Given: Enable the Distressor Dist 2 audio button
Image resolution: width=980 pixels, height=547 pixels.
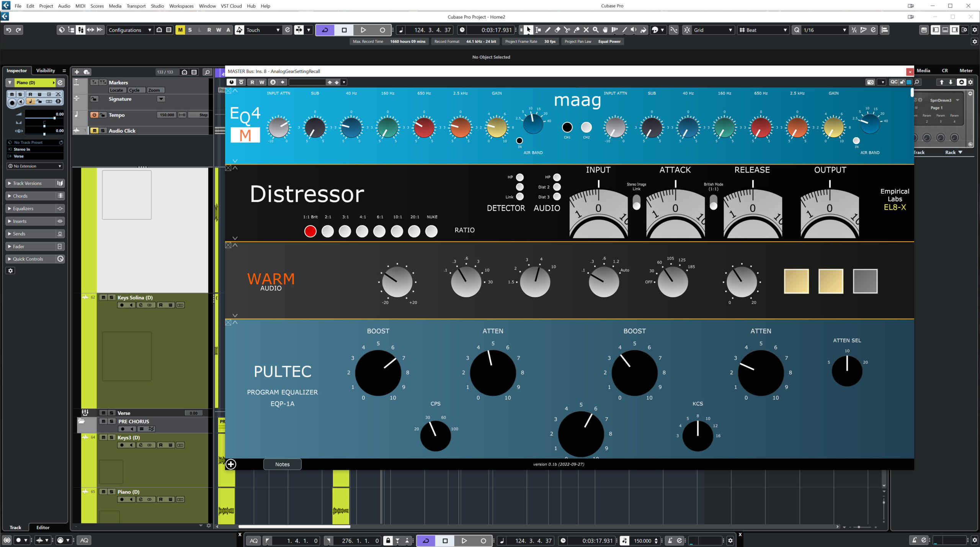Looking at the screenshot, I should coord(557,187).
